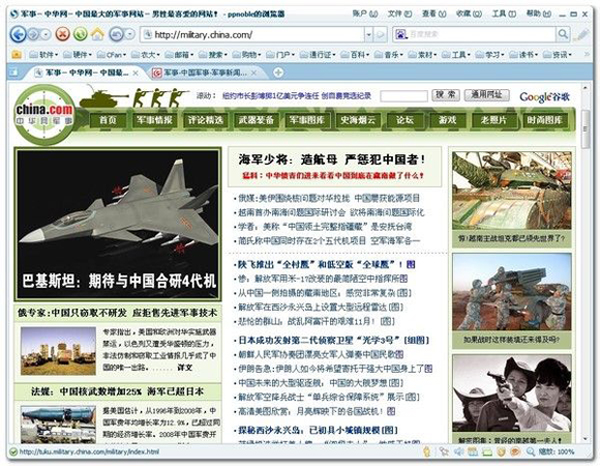Click the browser back arrow button
This screenshot has height=466, width=600.
pos(18,34)
